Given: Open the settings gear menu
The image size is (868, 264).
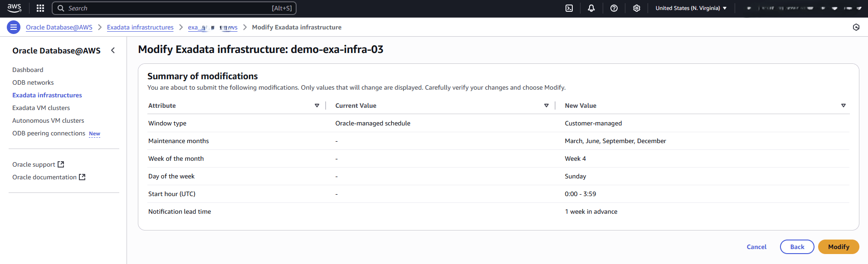Looking at the screenshot, I should click(x=637, y=8).
